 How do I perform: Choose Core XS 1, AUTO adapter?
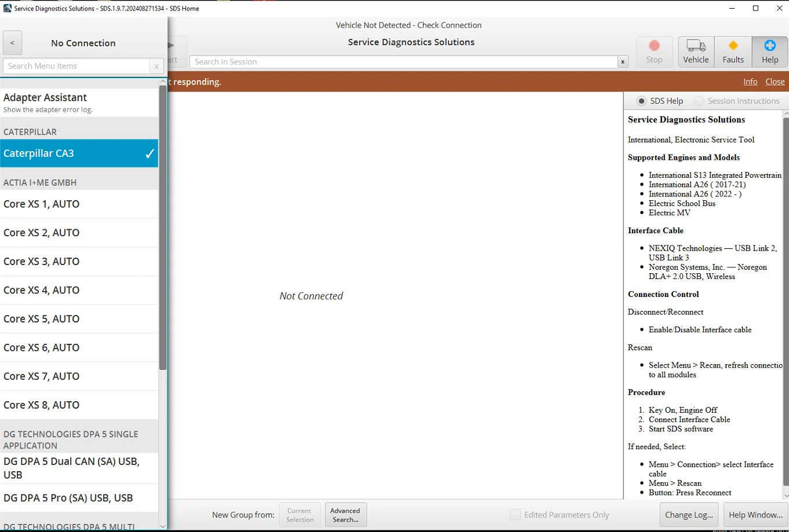(x=79, y=204)
